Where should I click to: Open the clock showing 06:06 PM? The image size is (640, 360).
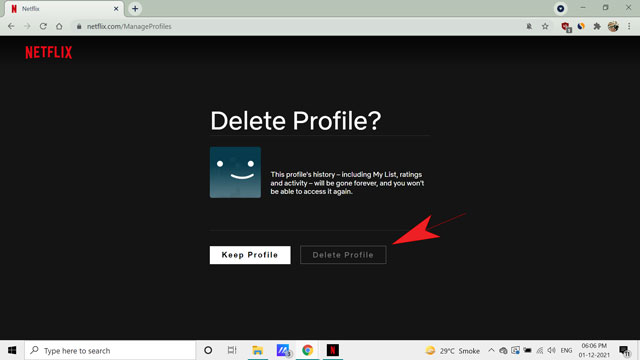pyautogui.click(x=594, y=351)
